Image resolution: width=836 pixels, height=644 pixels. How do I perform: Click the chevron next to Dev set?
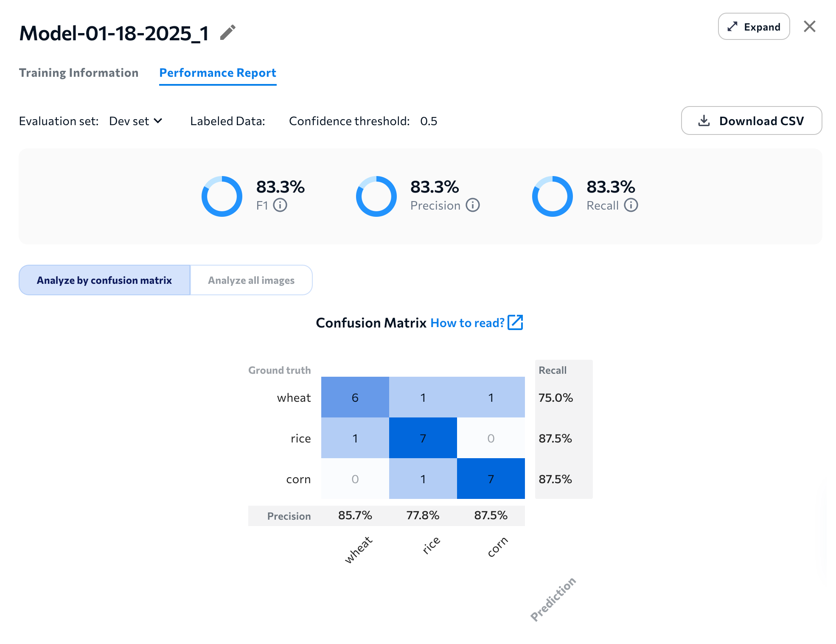pos(158,121)
